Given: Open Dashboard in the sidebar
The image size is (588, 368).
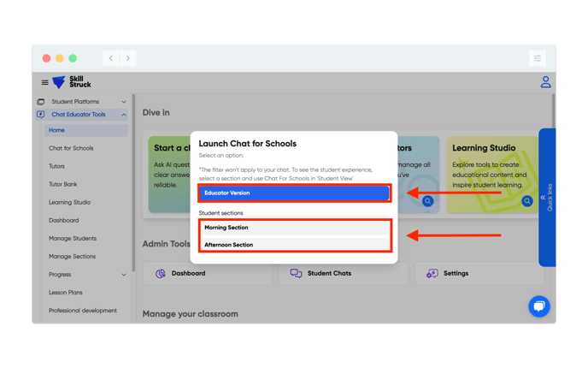Looking at the screenshot, I should coord(64,221).
